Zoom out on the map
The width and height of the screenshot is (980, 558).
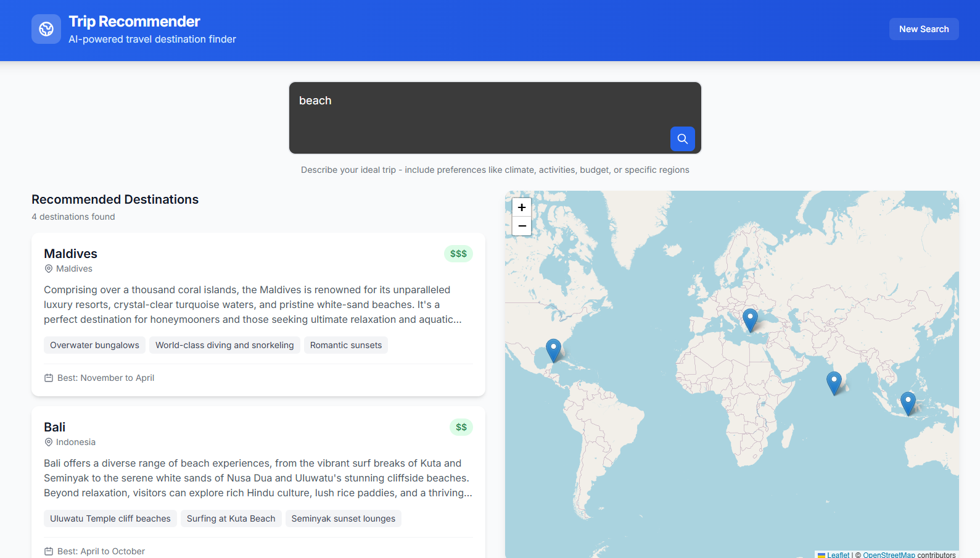pyautogui.click(x=522, y=226)
